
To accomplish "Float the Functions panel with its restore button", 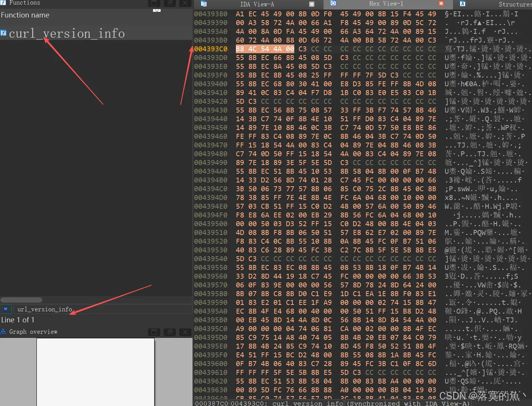I will pos(170,3).
